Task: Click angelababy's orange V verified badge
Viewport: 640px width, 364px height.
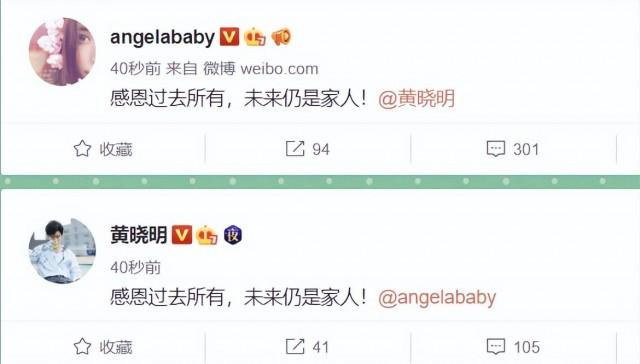Action: 229,37
